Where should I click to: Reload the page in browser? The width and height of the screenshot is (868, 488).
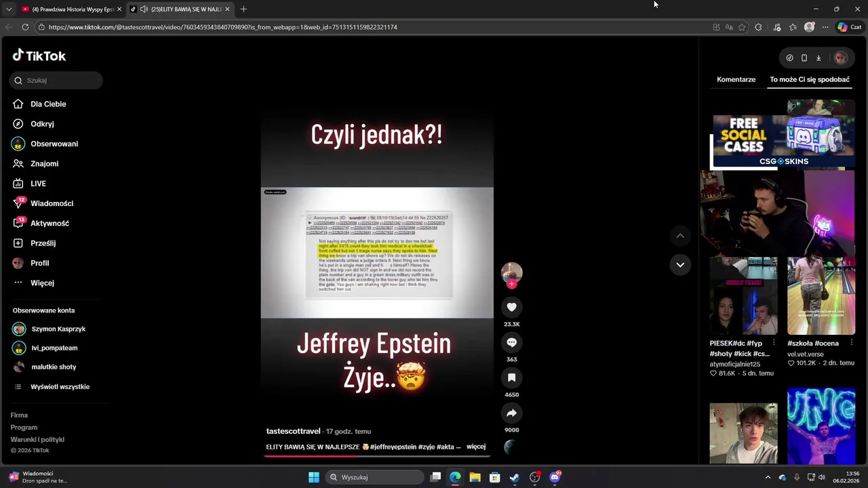point(25,27)
